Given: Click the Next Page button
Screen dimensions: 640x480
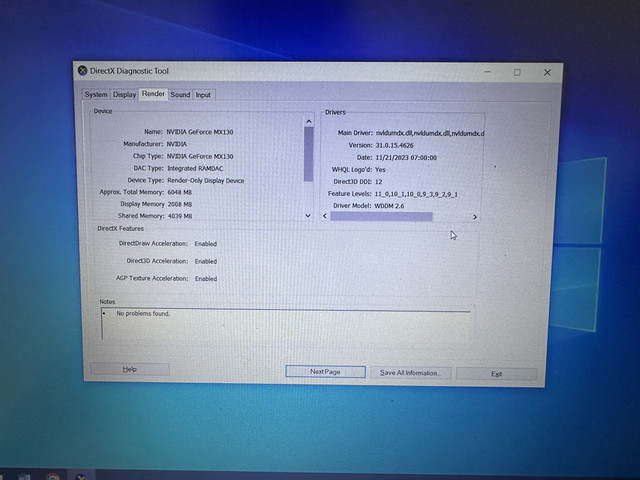Looking at the screenshot, I should pos(325,371).
